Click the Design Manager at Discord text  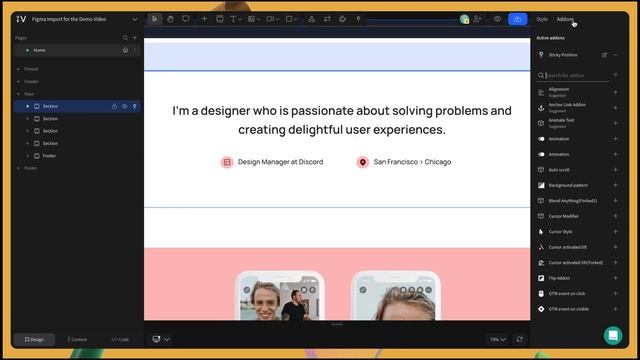280,162
